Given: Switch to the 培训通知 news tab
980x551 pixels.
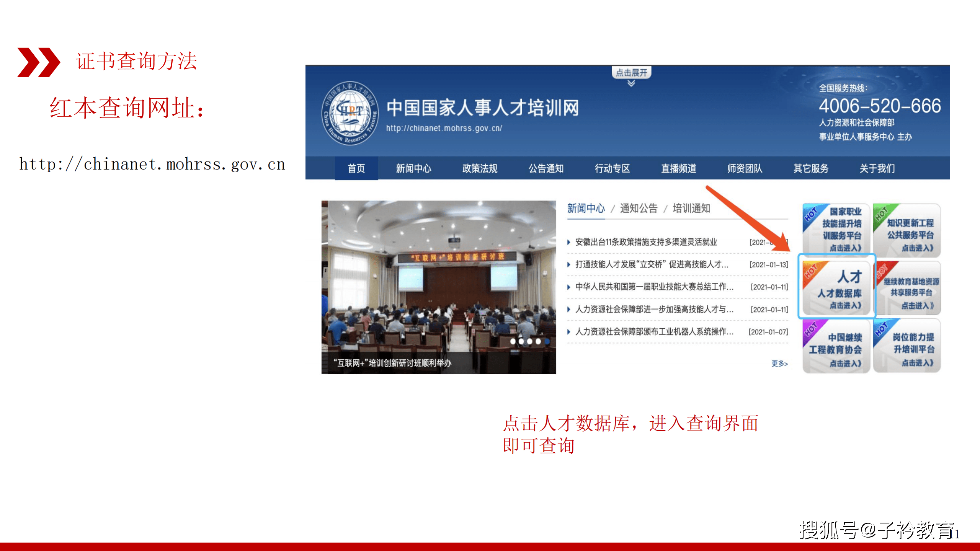Looking at the screenshot, I should pos(691,209).
